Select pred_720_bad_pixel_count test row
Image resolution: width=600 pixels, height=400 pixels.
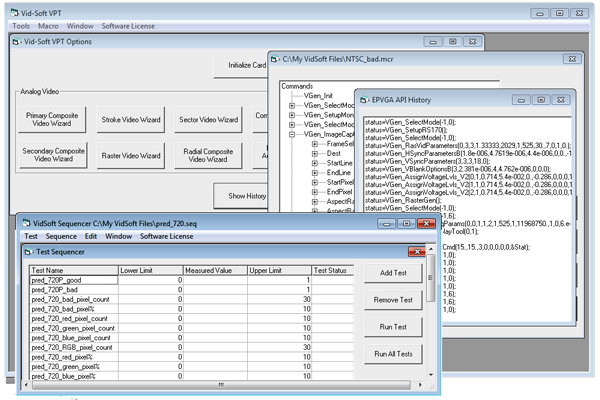(x=191, y=299)
